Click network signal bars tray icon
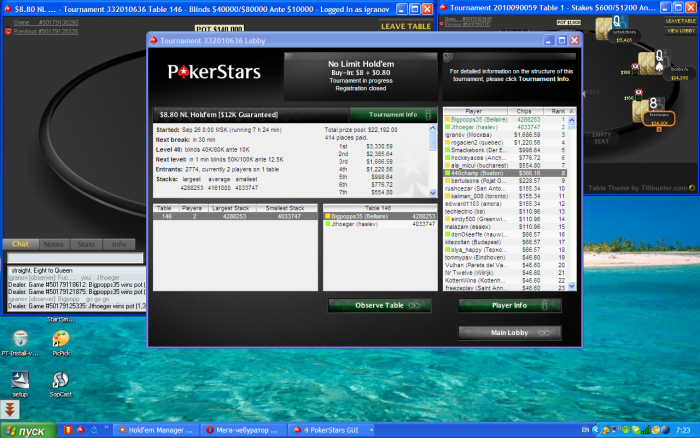Viewport: 700px width, 438px height. 646,430
